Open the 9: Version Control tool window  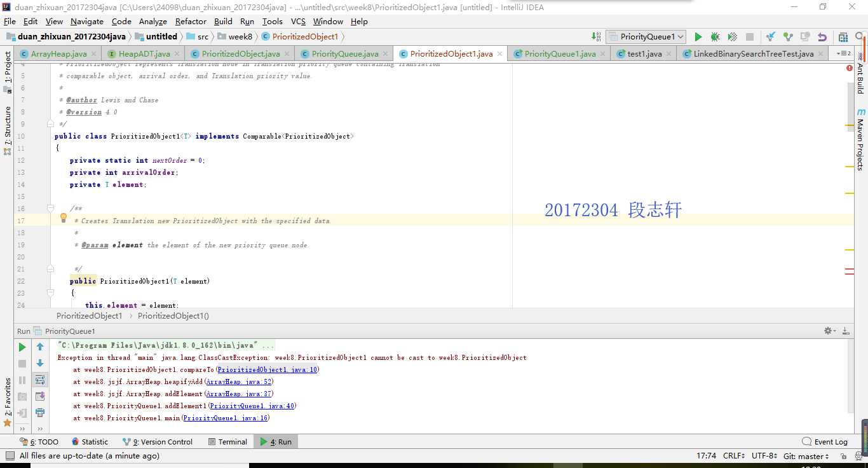(158, 442)
